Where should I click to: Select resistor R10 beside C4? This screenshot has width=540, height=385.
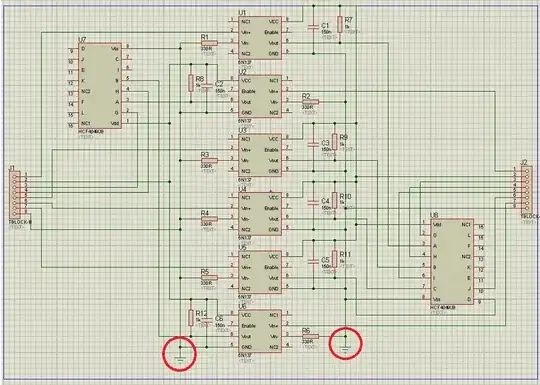(334, 200)
